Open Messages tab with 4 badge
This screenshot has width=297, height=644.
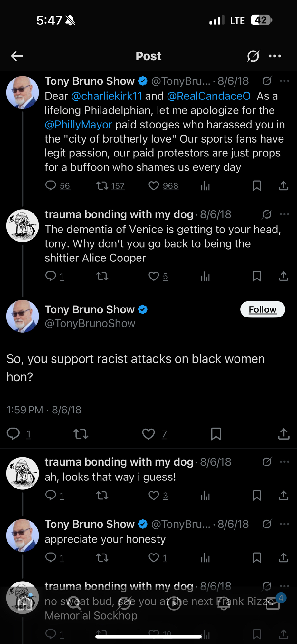[273, 603]
